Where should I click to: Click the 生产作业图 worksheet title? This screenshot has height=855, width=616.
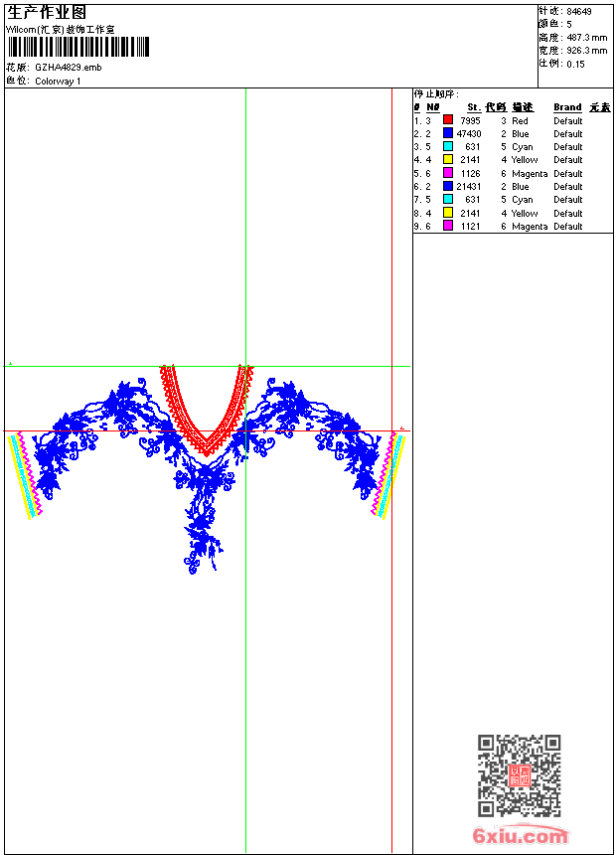pyautogui.click(x=47, y=12)
